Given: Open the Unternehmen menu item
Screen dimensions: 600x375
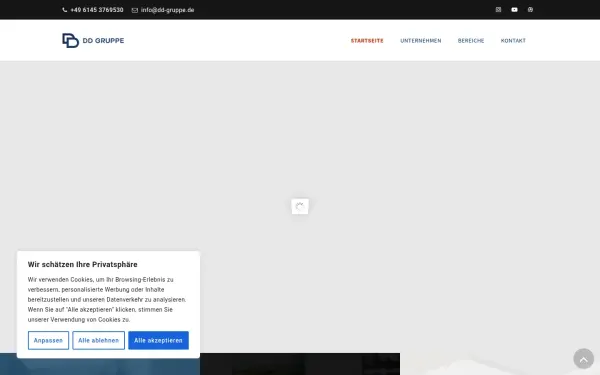Looking at the screenshot, I should pos(421,41).
